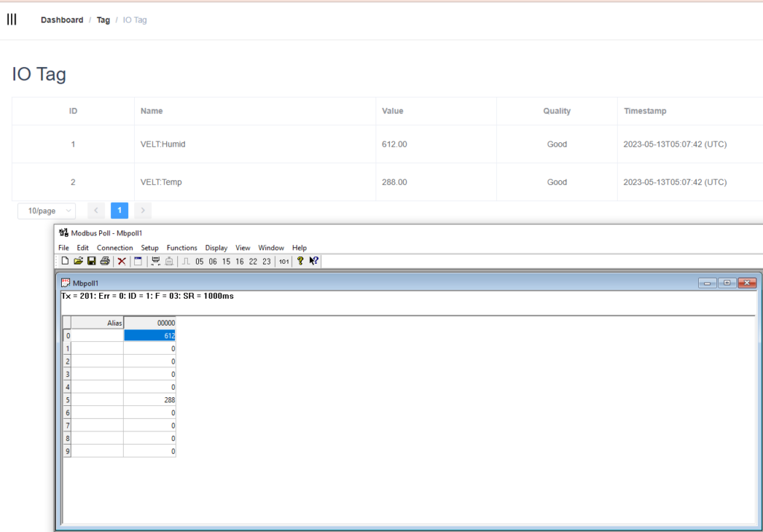Click the next page arrow button
The height and width of the screenshot is (532, 763).
(142, 210)
